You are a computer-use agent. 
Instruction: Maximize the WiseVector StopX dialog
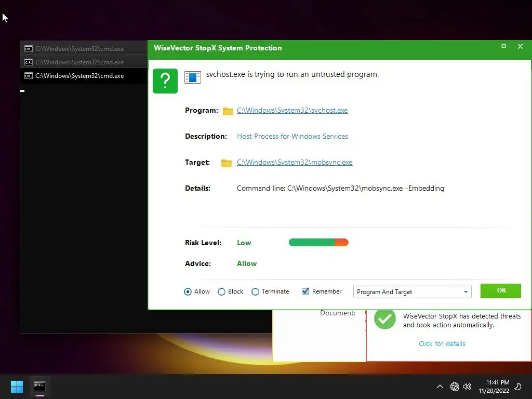(503, 46)
